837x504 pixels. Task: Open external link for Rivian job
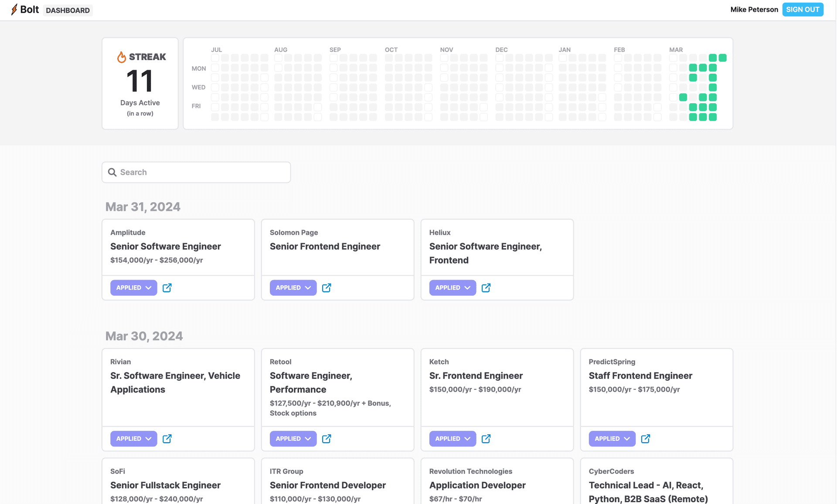(167, 439)
